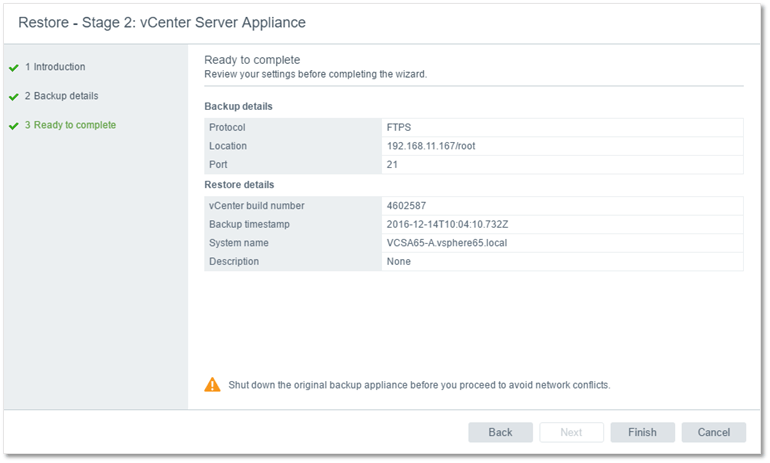Image resolution: width=770 pixels, height=463 pixels.
Task: Click the disabled Next button
Action: (571, 432)
